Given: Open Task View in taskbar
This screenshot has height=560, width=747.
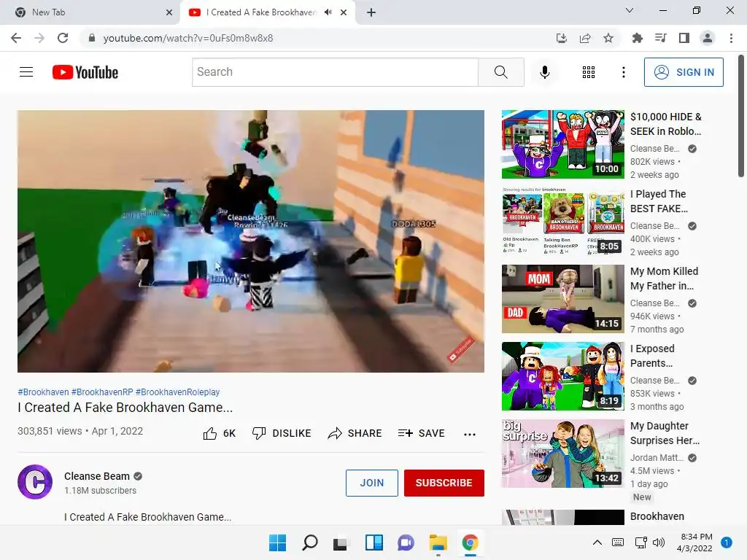Looking at the screenshot, I should pos(340,542).
